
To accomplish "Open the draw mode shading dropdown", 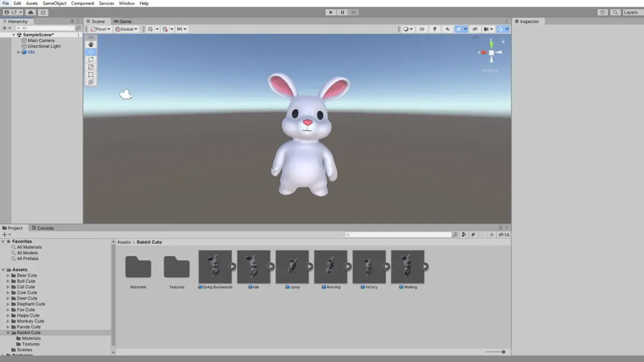I will click(408, 29).
